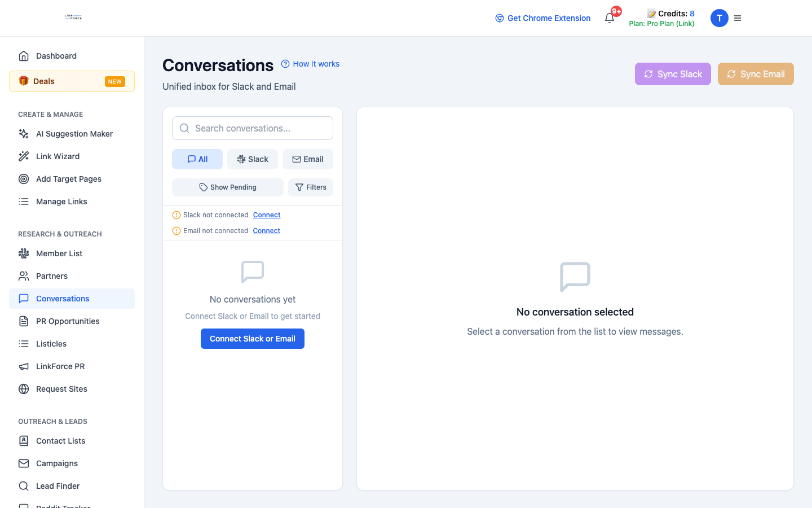Open the Deals menu item
The width and height of the screenshot is (812, 508).
coord(72,81)
